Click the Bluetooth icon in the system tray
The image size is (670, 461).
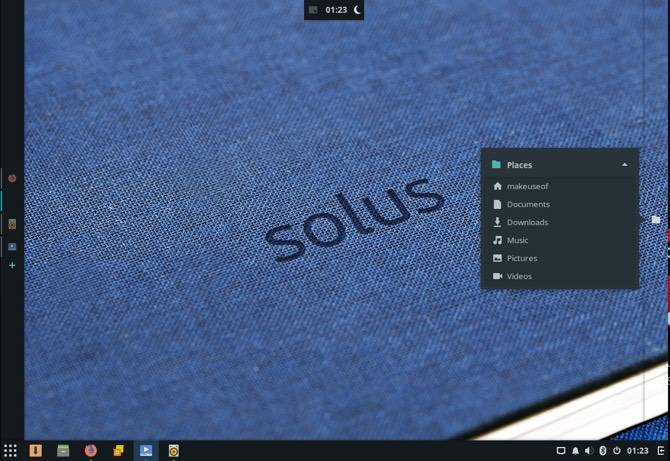[x=602, y=450]
